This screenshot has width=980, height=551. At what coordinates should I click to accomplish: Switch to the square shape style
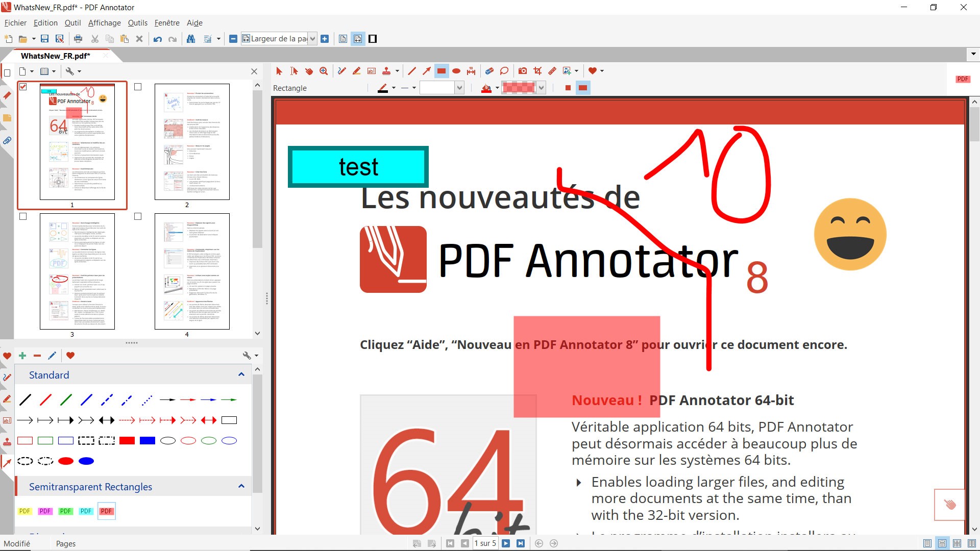(x=568, y=88)
